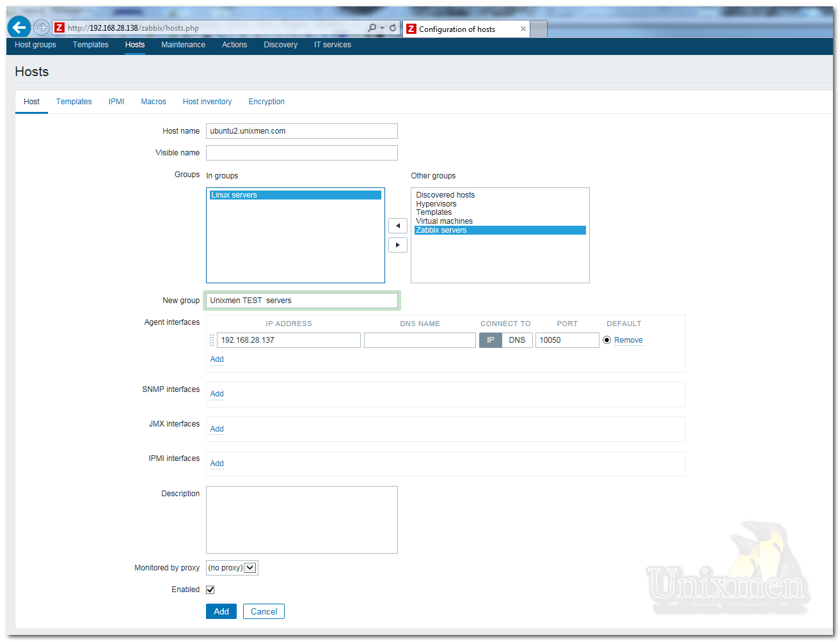Viewport: 840px width, 642px height.
Task: Click the blue Add host button
Action: tap(221, 611)
